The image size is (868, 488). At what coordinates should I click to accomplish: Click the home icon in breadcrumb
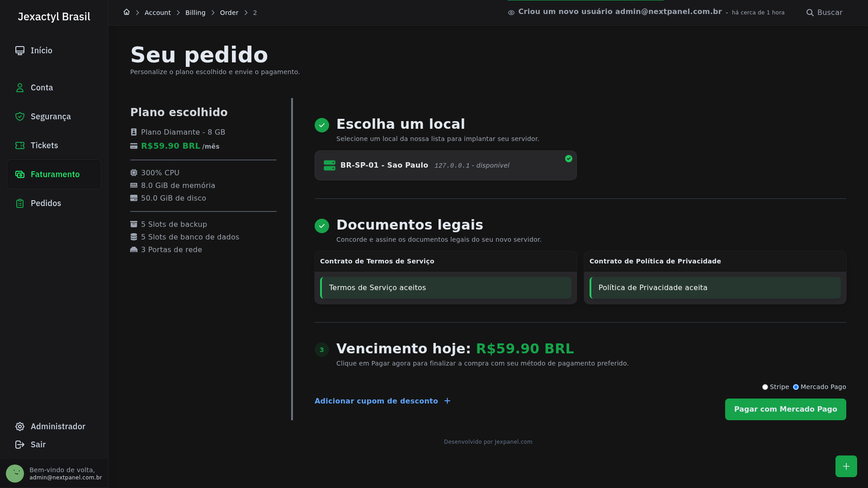(x=127, y=12)
